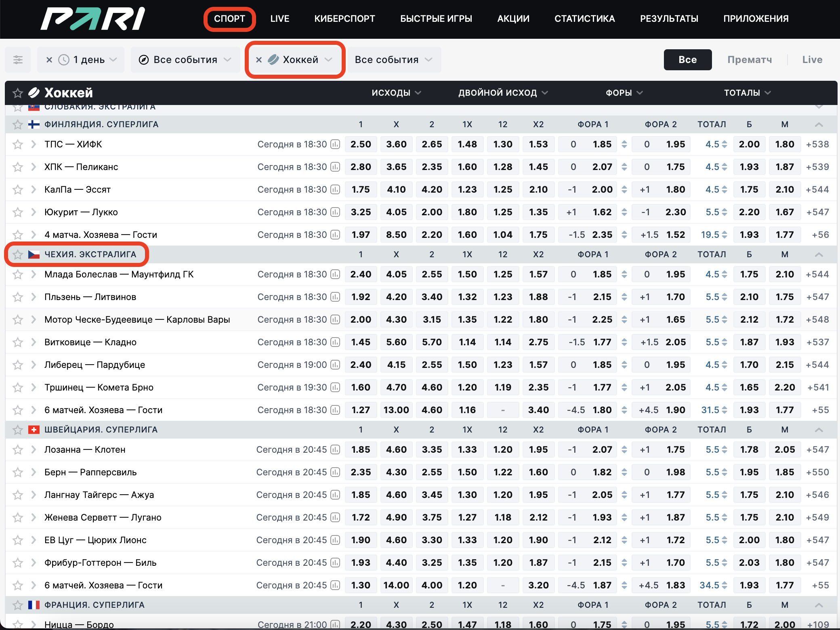Clear the 1 день time filter
This screenshot has width=840, height=630.
49,60
